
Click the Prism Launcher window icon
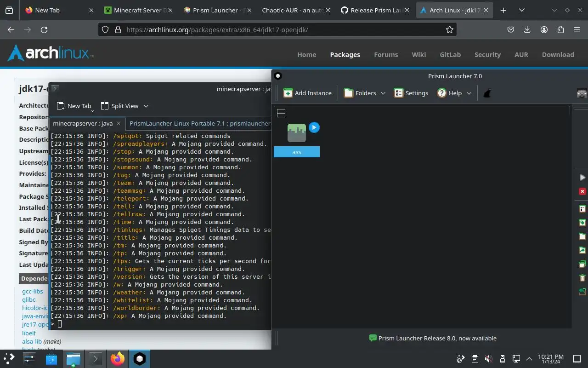pyautogui.click(x=277, y=76)
